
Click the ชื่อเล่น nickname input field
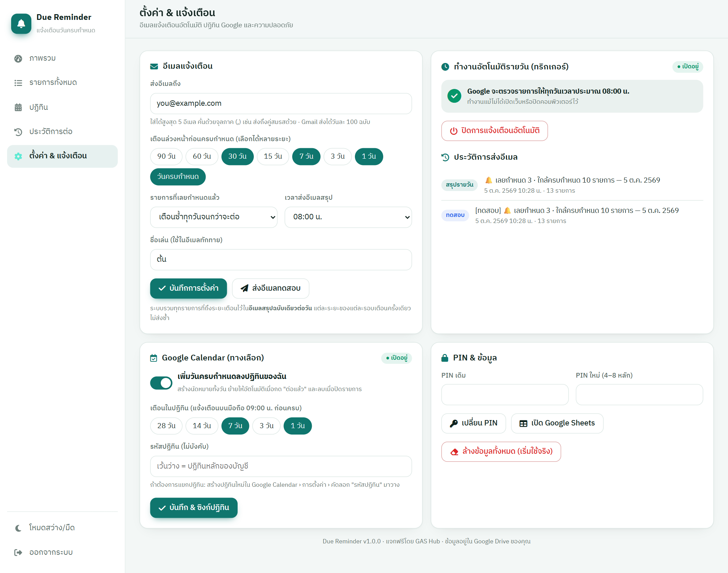click(x=281, y=260)
